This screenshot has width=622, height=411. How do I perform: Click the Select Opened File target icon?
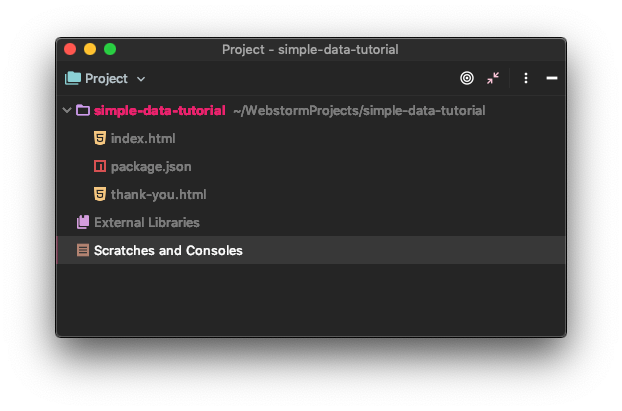467,78
